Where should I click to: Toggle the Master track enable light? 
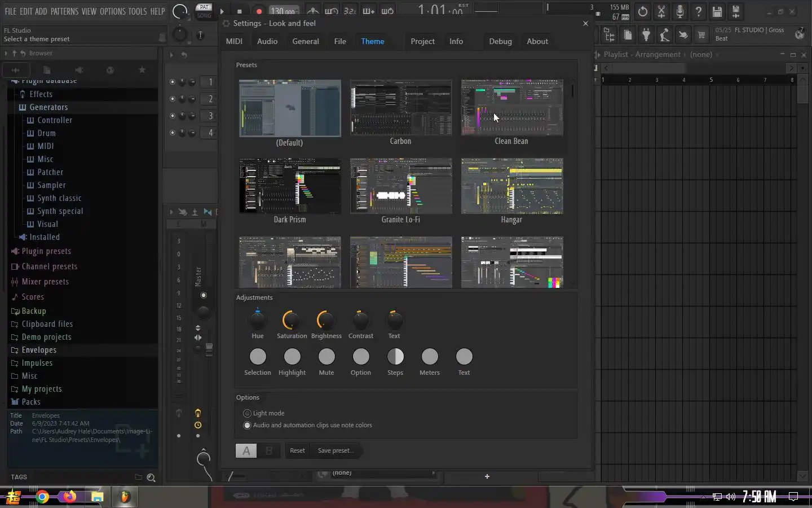[x=204, y=295]
